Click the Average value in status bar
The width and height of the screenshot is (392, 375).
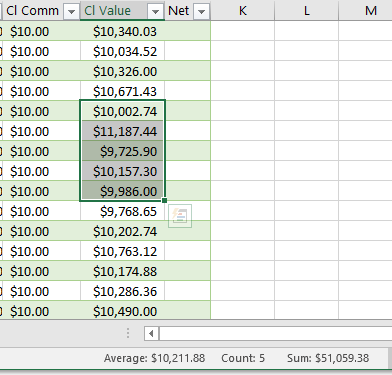[154, 358]
